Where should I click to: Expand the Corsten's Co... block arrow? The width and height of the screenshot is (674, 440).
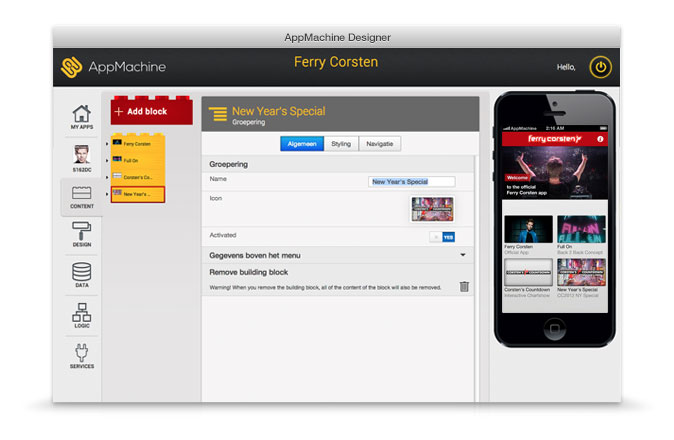click(x=107, y=177)
